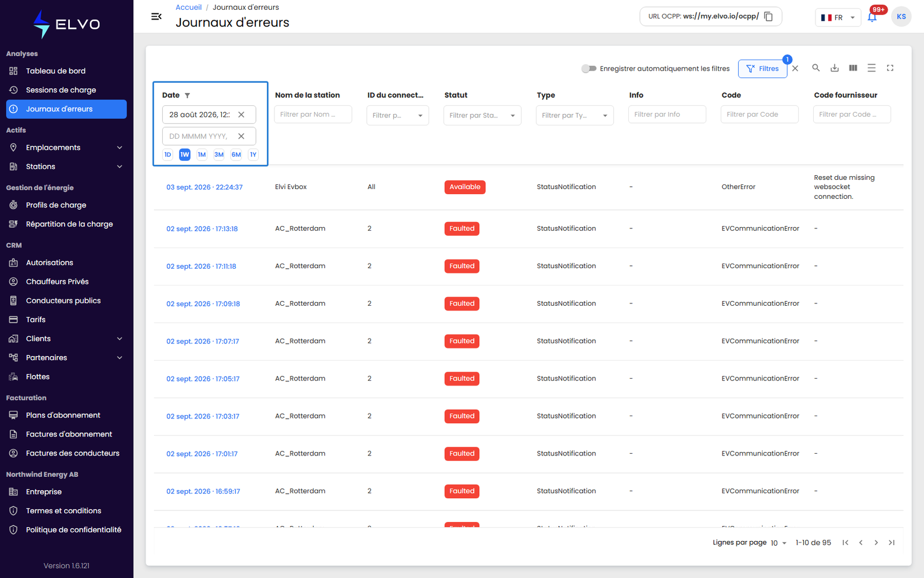Screen dimensions: 924x578
Task: Click the Filtres button
Action: [x=762, y=68]
